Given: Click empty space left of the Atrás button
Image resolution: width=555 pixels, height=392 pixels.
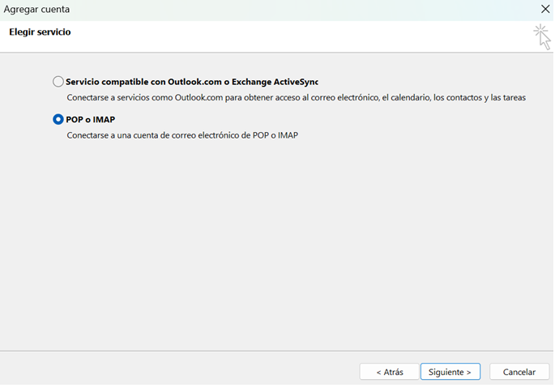Looking at the screenshot, I should (x=178, y=372).
